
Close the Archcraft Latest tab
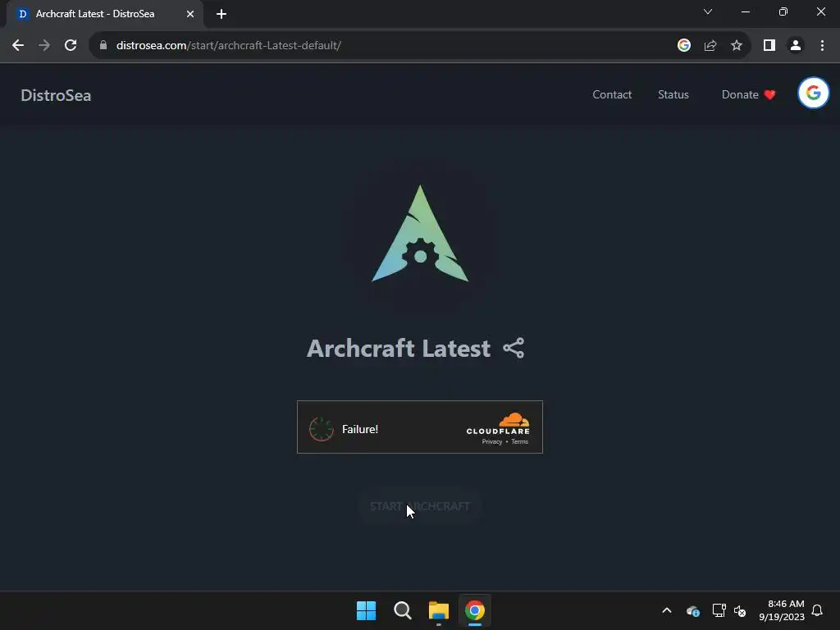190,14
